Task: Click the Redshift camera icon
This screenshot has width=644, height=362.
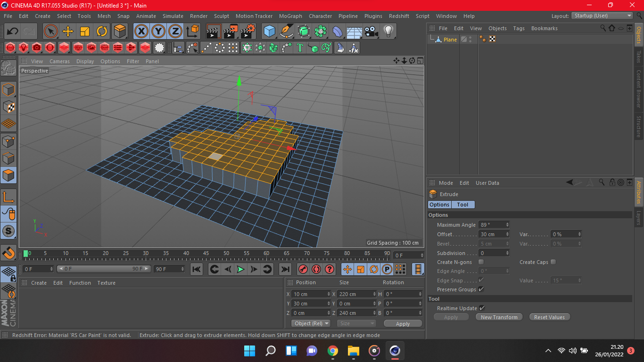Action: coord(37,48)
